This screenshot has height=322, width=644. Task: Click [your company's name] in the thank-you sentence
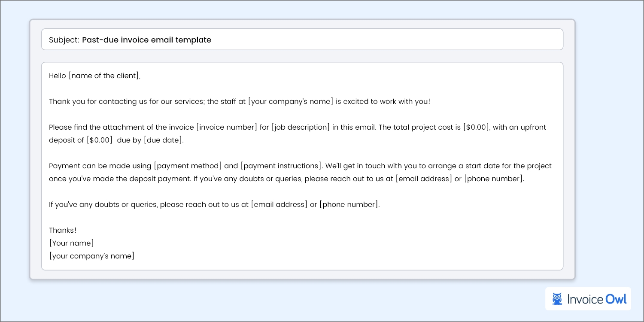click(x=291, y=102)
